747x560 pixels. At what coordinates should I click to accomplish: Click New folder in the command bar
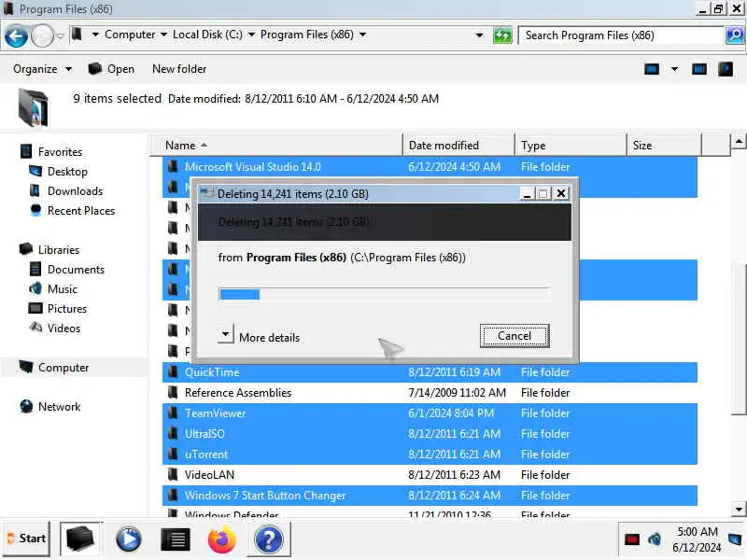click(179, 69)
